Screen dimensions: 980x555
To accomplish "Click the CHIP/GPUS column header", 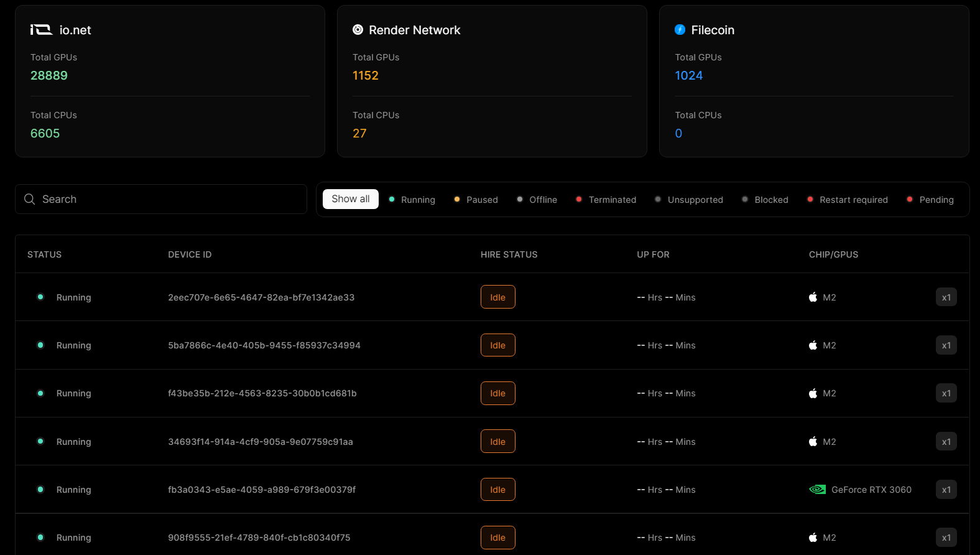I will tap(834, 254).
